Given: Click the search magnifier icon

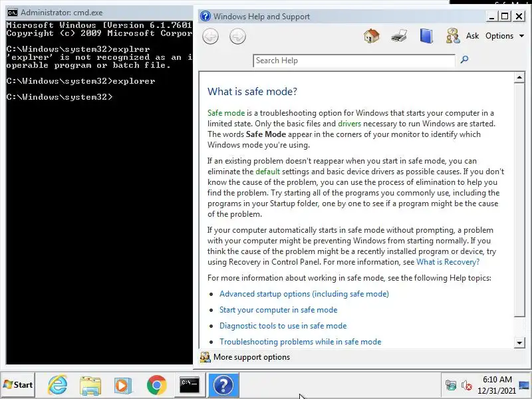Looking at the screenshot, I should pos(464,60).
